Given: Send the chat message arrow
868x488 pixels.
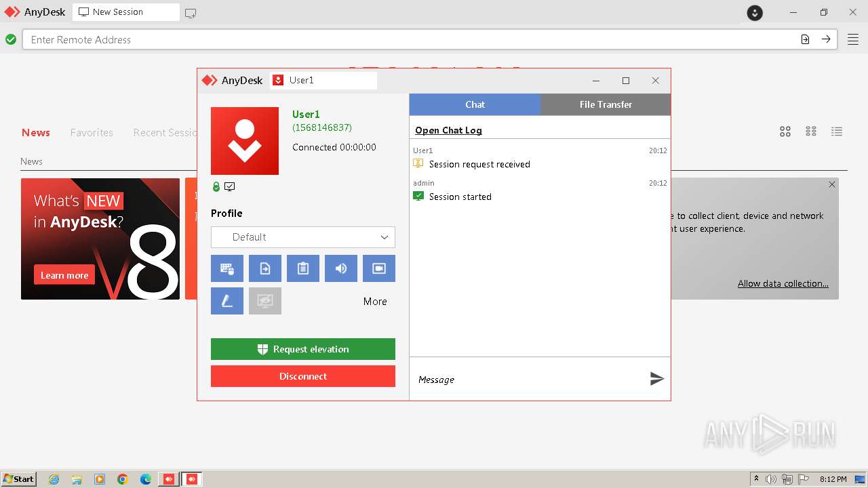Looking at the screenshot, I should 656,379.
